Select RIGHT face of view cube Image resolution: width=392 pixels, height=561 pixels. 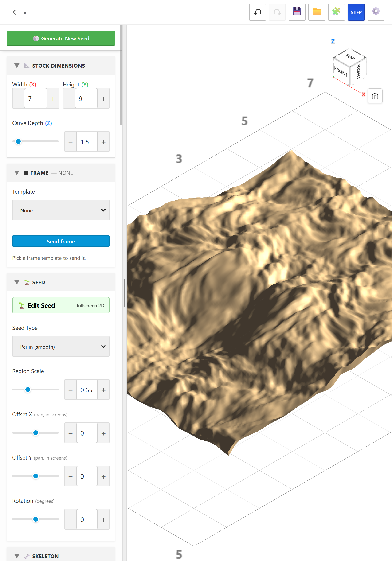(358, 72)
